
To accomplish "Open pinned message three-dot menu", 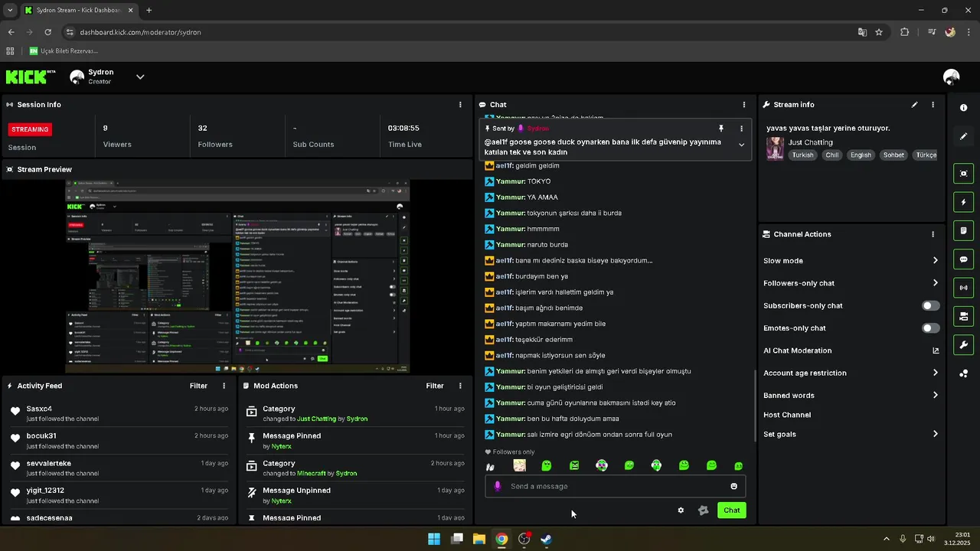I will click(x=741, y=129).
